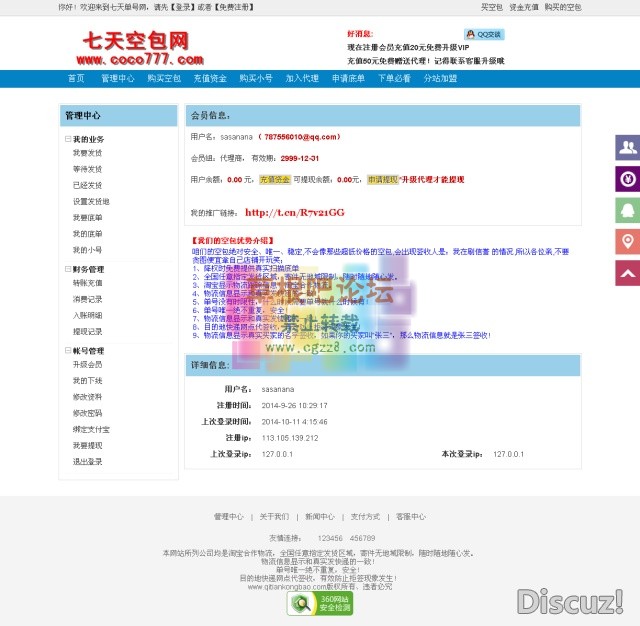Open the users floating sidebar icon
Viewport: 640px width, 626px height.
[x=628, y=147]
